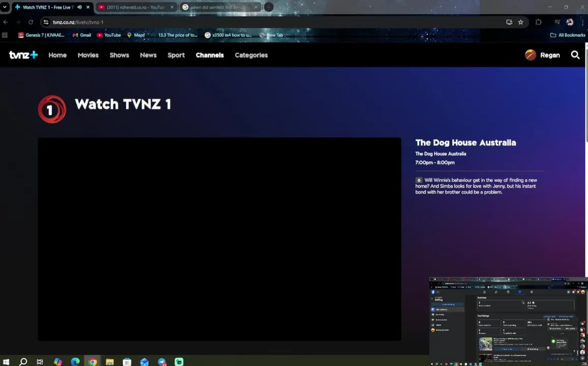Open News in TVNZ+ navigation

click(148, 55)
